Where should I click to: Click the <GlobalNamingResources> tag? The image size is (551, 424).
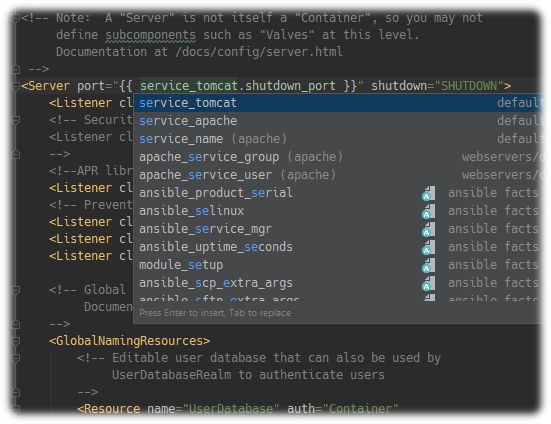130,341
